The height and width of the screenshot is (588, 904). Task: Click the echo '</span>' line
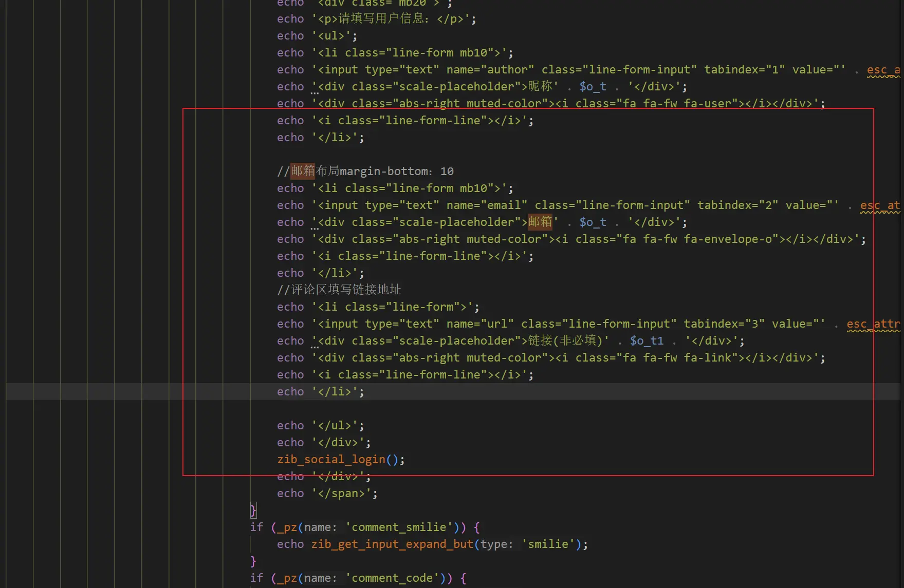pos(327,493)
